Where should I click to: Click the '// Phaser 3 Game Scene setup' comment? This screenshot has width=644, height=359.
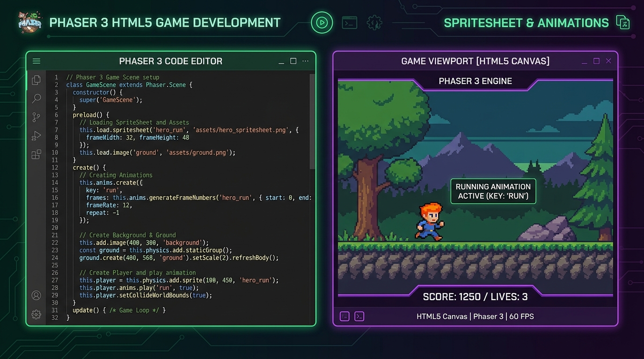pyautogui.click(x=113, y=78)
